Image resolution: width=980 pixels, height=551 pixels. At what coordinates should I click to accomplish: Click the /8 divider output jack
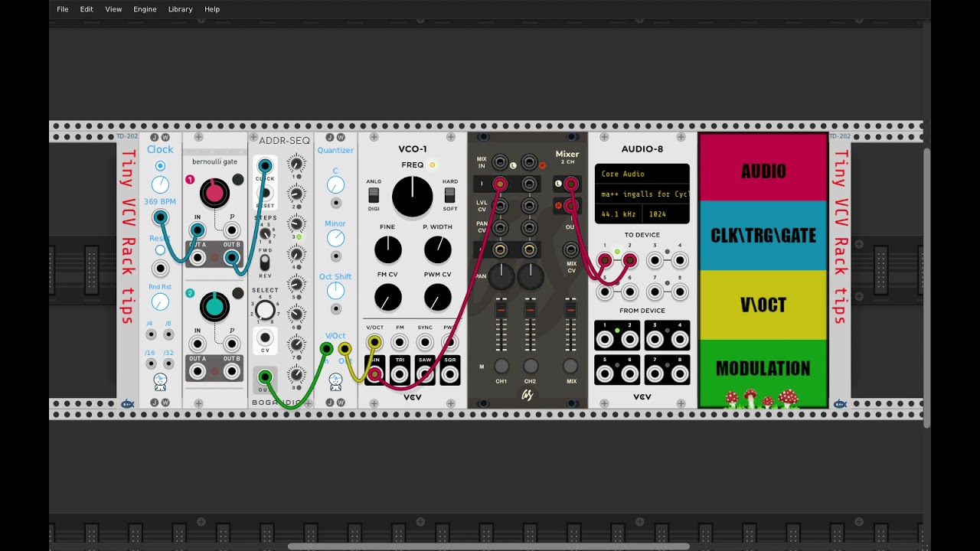coord(168,334)
